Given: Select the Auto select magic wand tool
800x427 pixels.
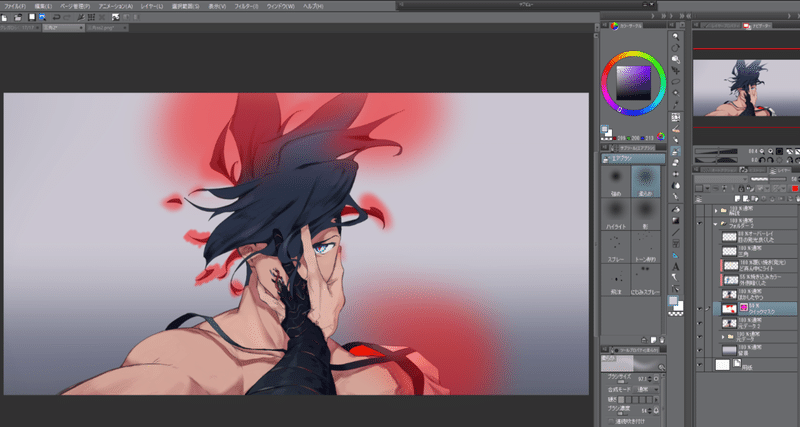Looking at the screenshot, I should (x=676, y=93).
